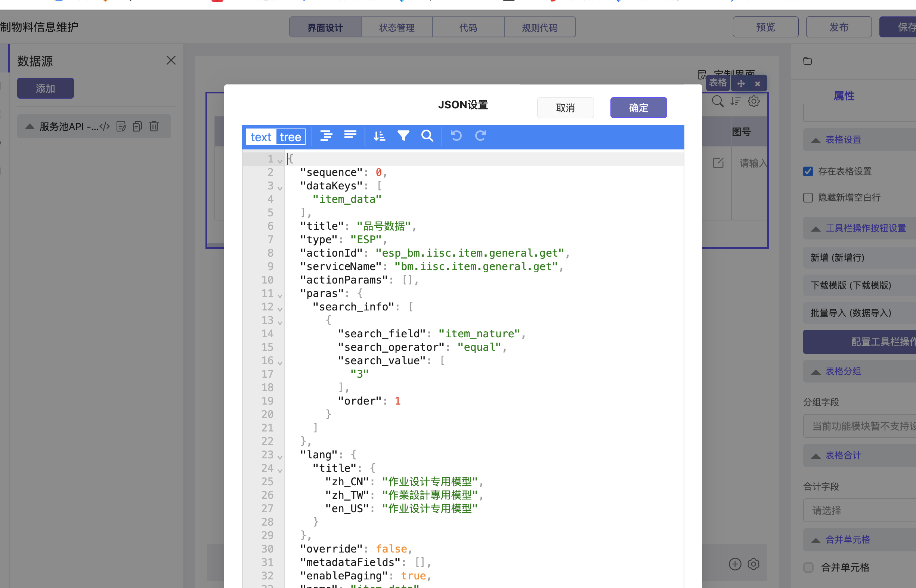Screen dimensions: 916x588
Task: Switch to 界面设计 tab
Action: coord(325,27)
